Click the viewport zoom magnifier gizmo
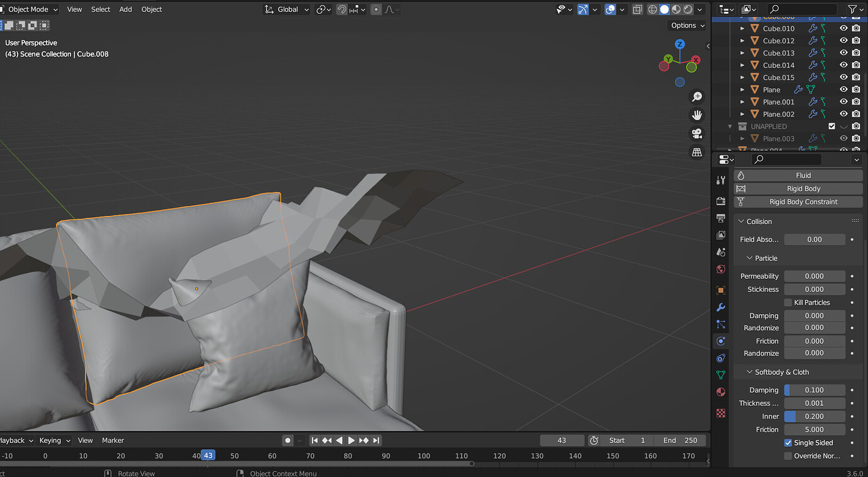 [697, 96]
